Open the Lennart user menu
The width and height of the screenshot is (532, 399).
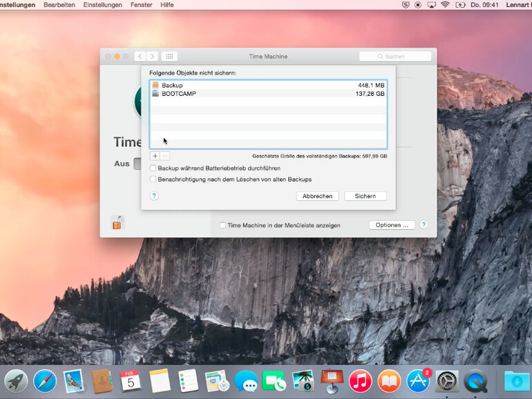point(518,5)
